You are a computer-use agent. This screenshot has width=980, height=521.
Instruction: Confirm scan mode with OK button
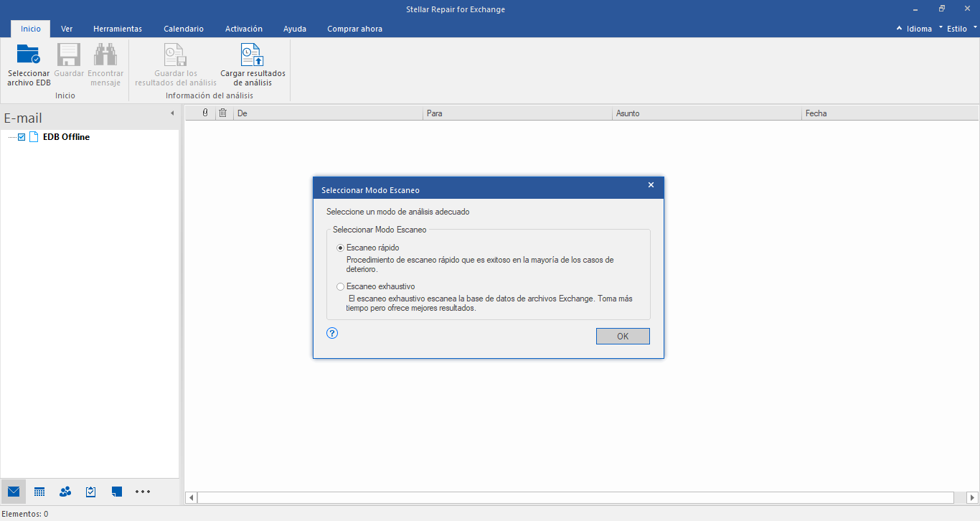pyautogui.click(x=623, y=336)
